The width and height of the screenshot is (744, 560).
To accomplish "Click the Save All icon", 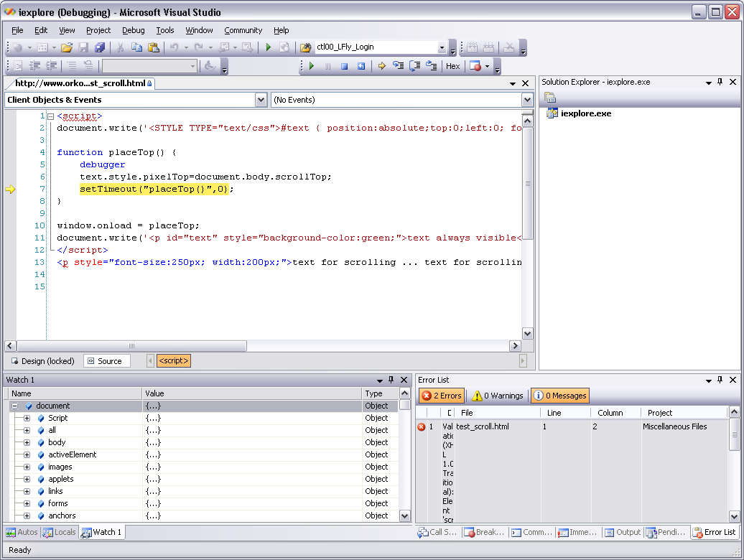I will (x=100, y=47).
